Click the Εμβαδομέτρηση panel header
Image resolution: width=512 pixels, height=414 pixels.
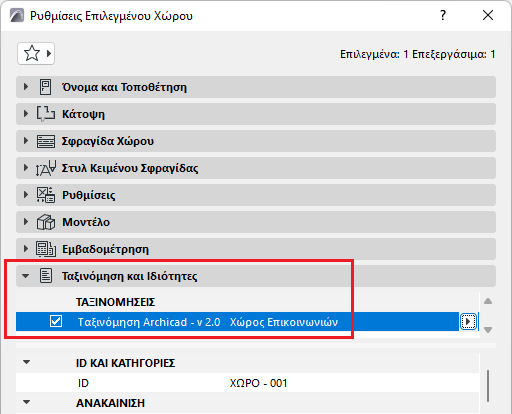click(x=256, y=249)
